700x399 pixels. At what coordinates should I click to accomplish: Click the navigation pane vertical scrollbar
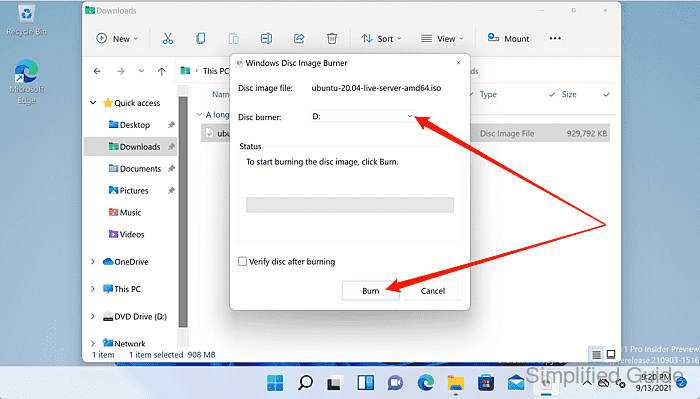pos(183,212)
